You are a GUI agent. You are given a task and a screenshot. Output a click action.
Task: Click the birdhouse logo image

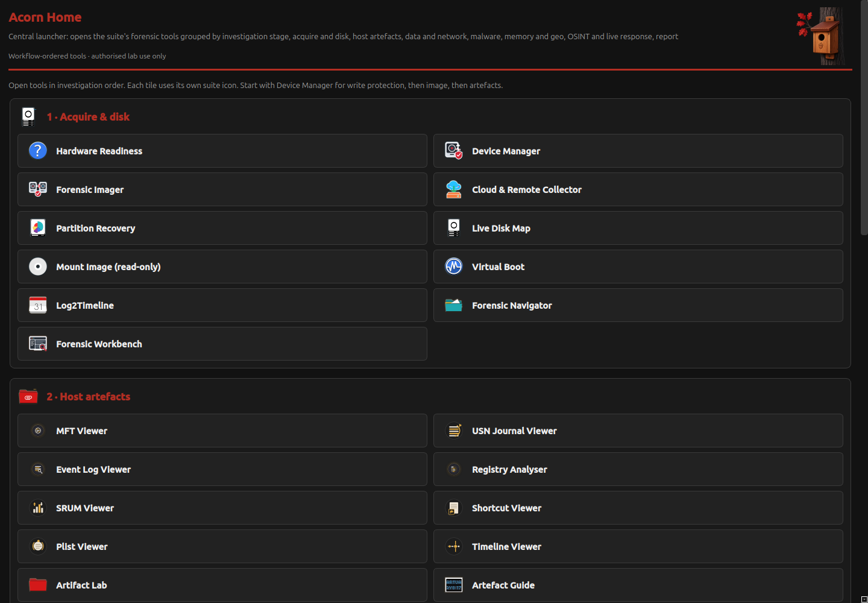tap(821, 36)
